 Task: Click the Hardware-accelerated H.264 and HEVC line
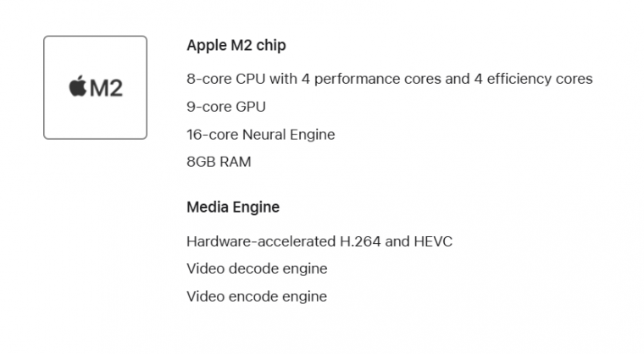[x=319, y=241]
